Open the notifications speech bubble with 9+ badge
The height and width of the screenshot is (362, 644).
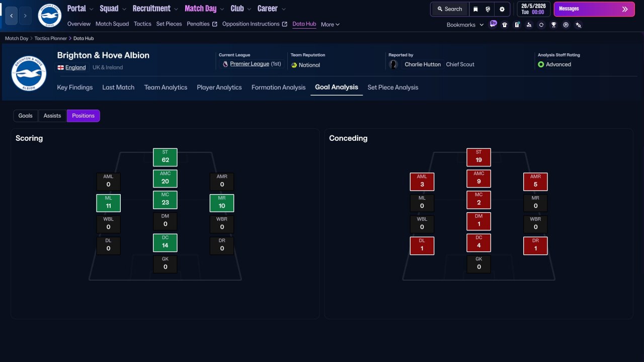pos(493,24)
